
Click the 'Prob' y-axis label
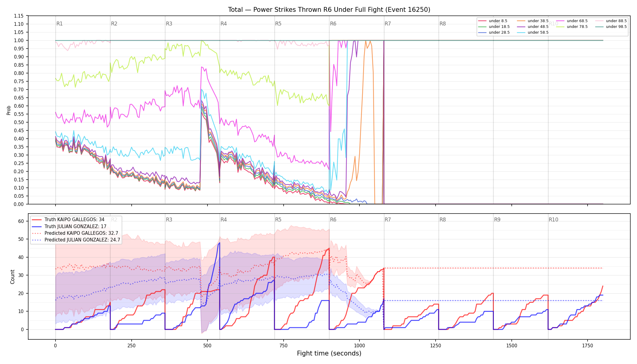click(x=9, y=110)
